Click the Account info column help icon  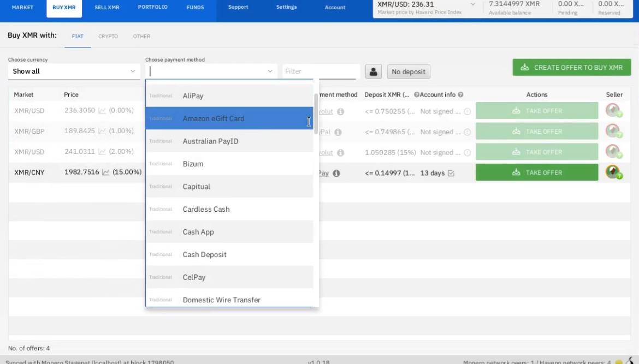point(461,95)
